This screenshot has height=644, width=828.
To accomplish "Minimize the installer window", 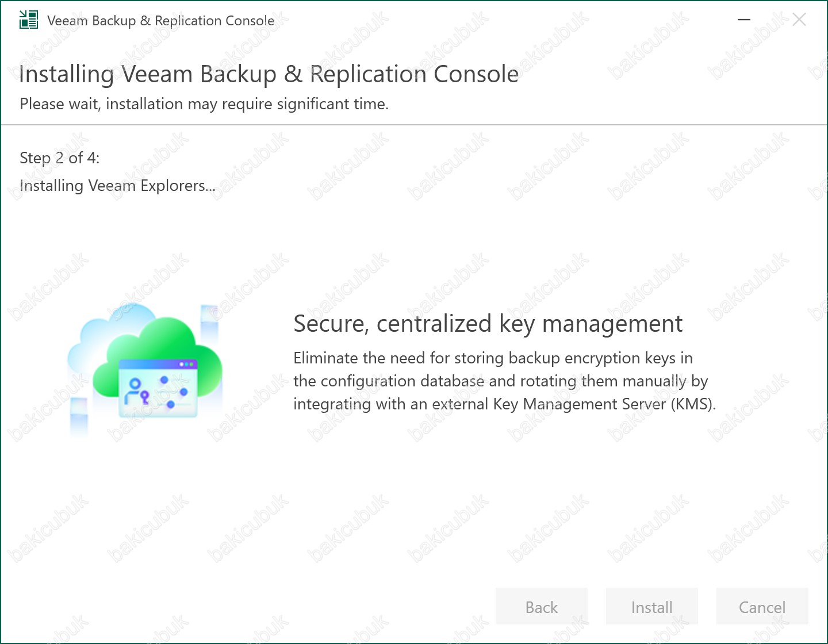I will (x=744, y=20).
